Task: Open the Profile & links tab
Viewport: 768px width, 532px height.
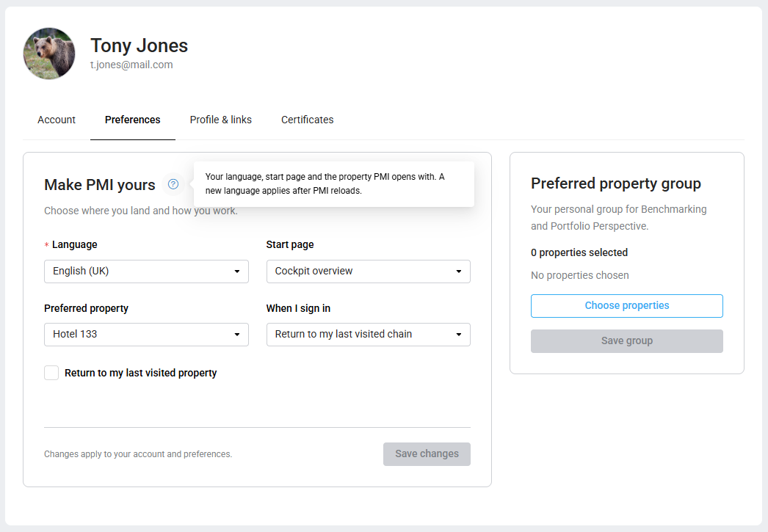Action: pyautogui.click(x=221, y=120)
